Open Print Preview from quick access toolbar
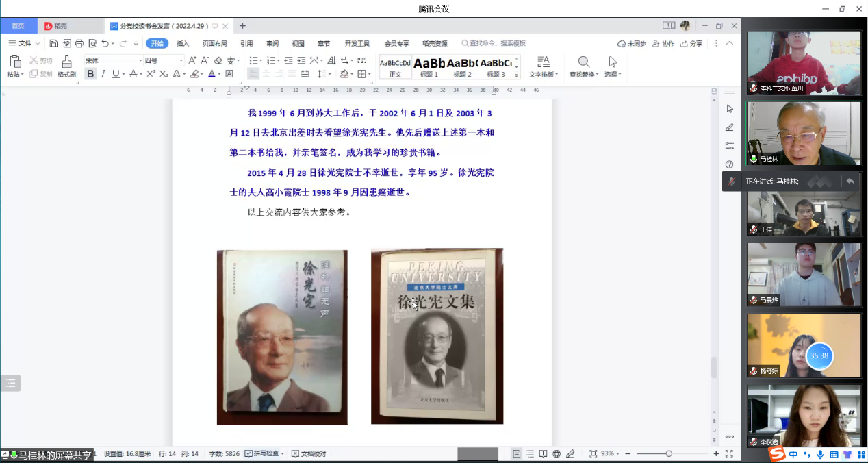This screenshot has width=868, height=463. (92, 43)
